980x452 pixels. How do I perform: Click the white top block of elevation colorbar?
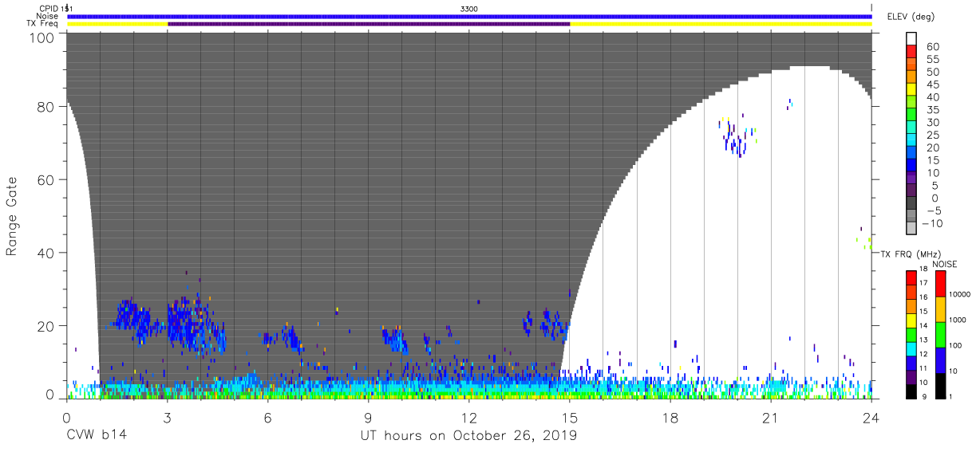click(911, 40)
